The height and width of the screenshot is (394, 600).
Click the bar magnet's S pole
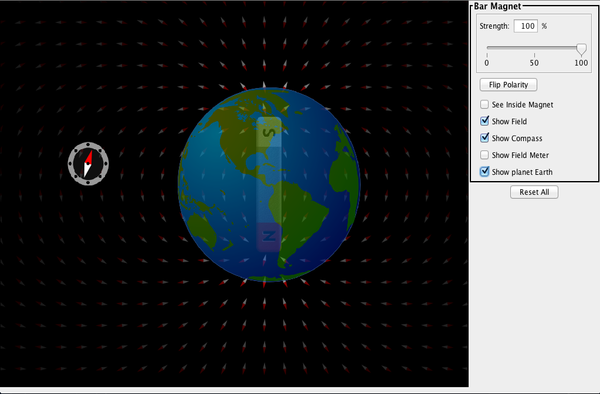pyautogui.click(x=269, y=133)
